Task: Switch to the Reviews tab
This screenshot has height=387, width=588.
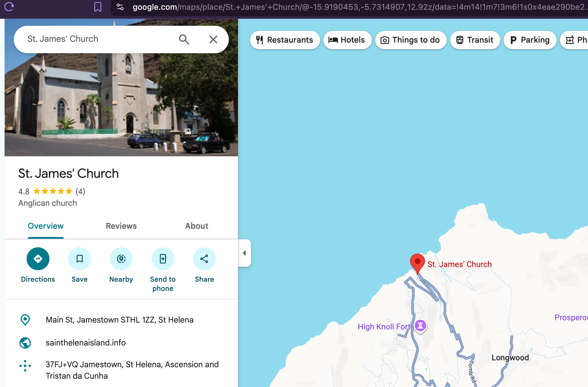Action: click(x=121, y=226)
